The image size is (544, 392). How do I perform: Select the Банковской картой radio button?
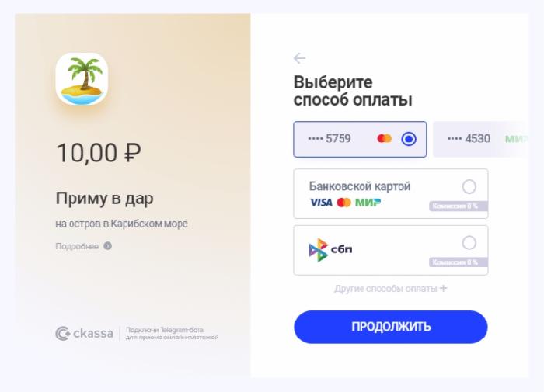click(469, 187)
